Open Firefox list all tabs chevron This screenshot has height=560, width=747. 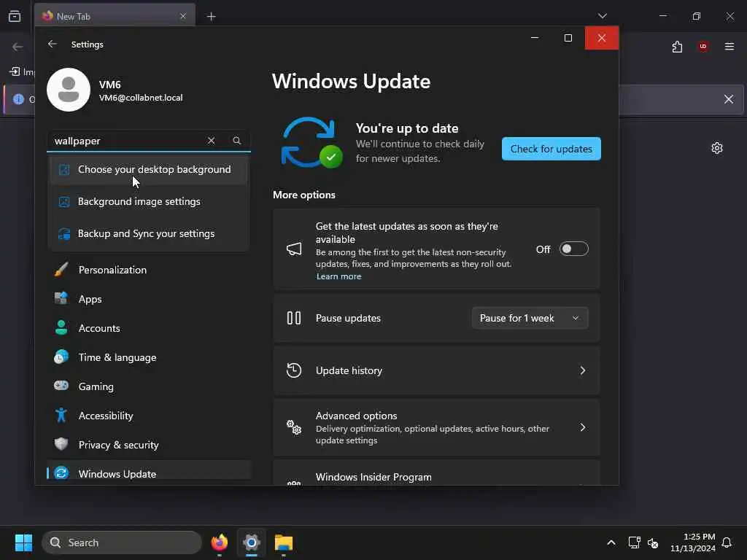pyautogui.click(x=602, y=16)
